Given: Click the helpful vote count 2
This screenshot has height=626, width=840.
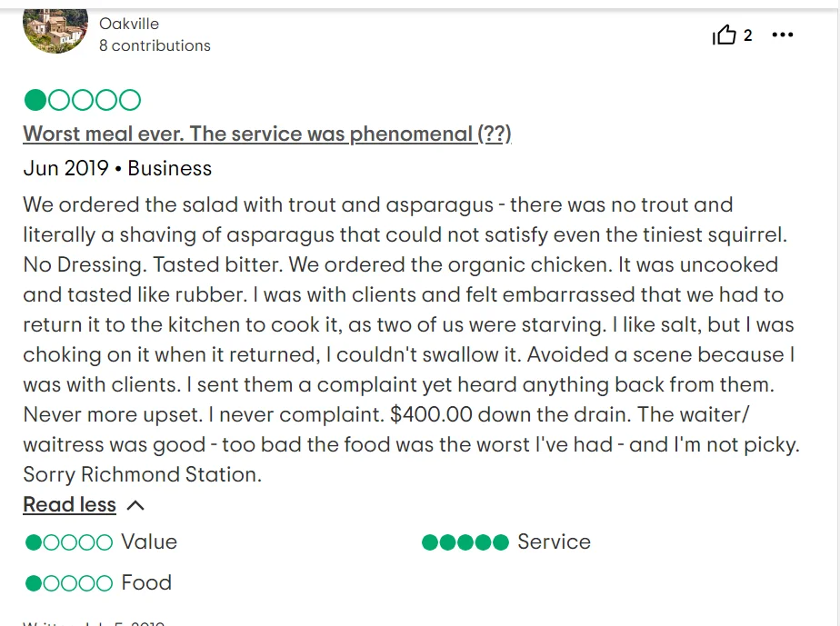Looking at the screenshot, I should click(x=749, y=35).
